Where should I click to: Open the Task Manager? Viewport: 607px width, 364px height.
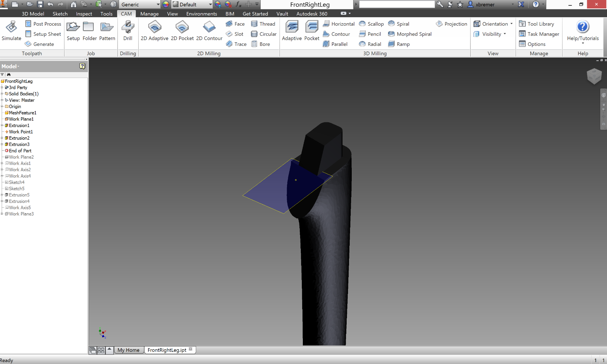point(539,34)
